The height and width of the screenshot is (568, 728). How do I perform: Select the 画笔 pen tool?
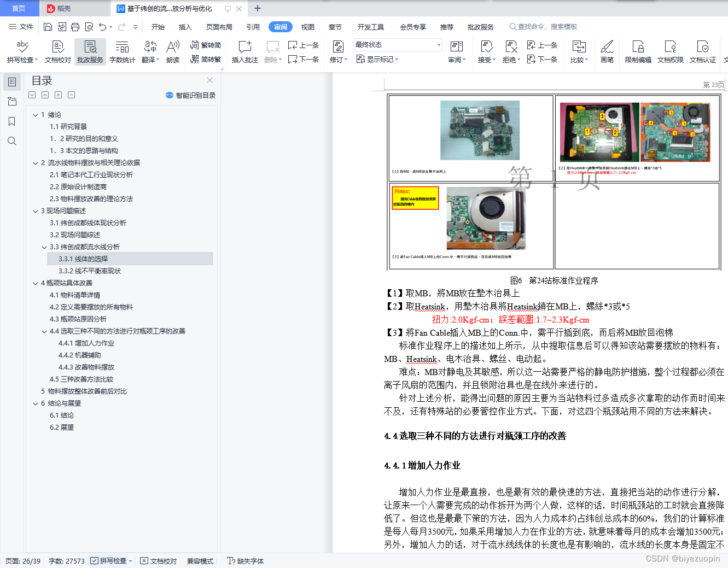click(607, 52)
